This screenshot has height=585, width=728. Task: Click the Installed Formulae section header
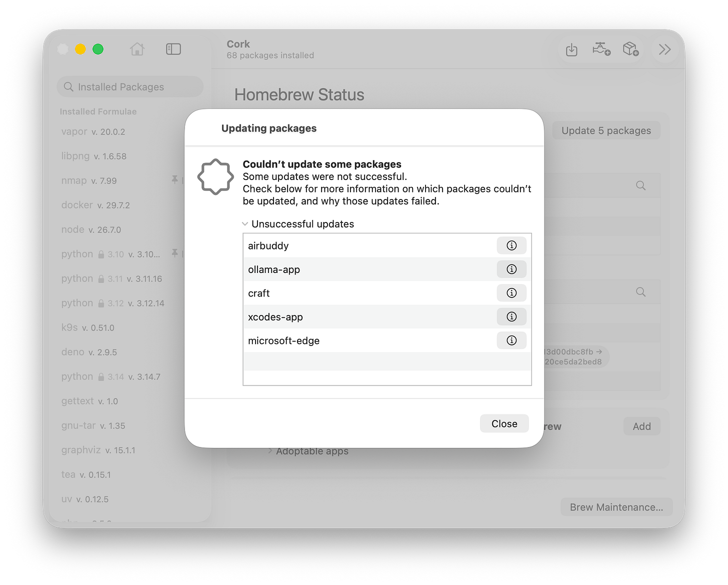(98, 111)
